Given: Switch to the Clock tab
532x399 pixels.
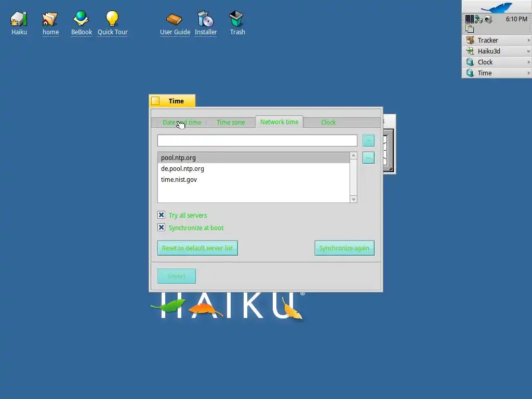Looking at the screenshot, I should click(x=328, y=123).
